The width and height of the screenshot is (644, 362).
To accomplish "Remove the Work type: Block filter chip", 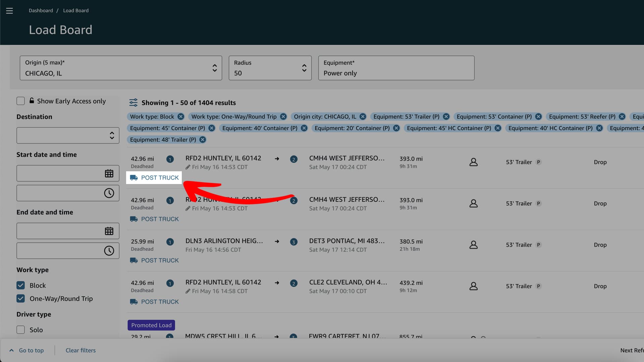I will coord(181,117).
